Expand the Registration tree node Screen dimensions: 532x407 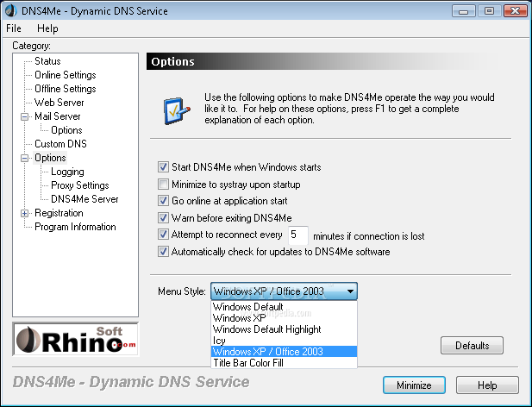[24, 213]
